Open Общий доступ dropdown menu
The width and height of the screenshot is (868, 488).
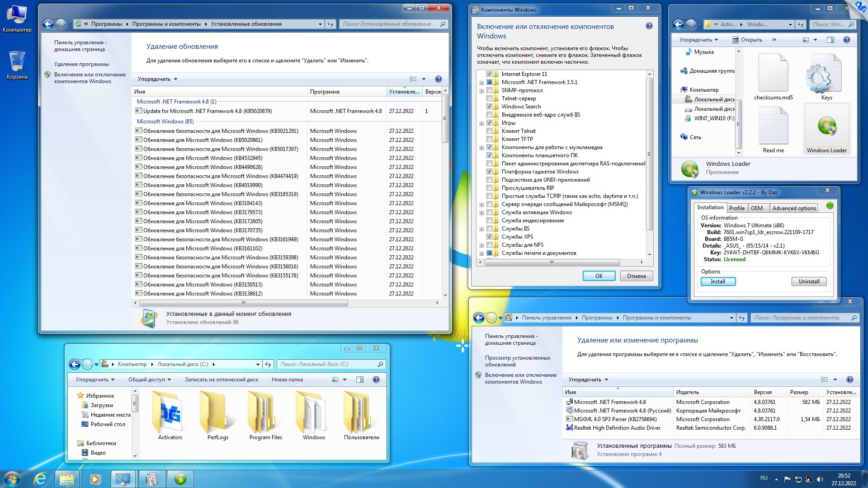pos(150,380)
